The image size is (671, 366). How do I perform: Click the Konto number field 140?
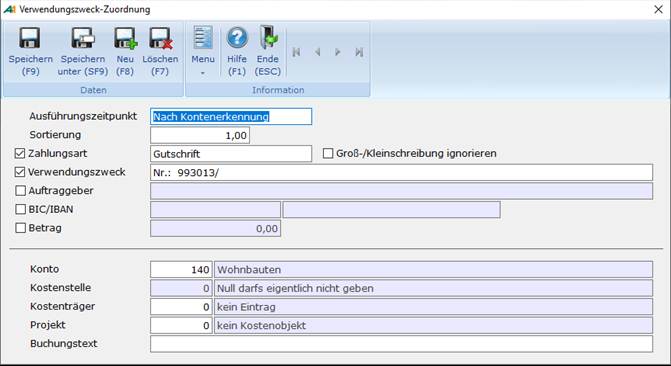coord(181,270)
